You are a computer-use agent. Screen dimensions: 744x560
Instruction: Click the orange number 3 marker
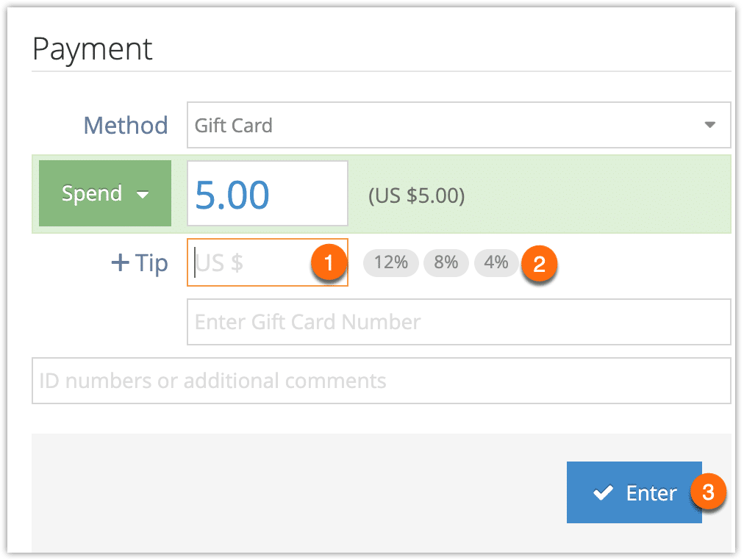[708, 492]
